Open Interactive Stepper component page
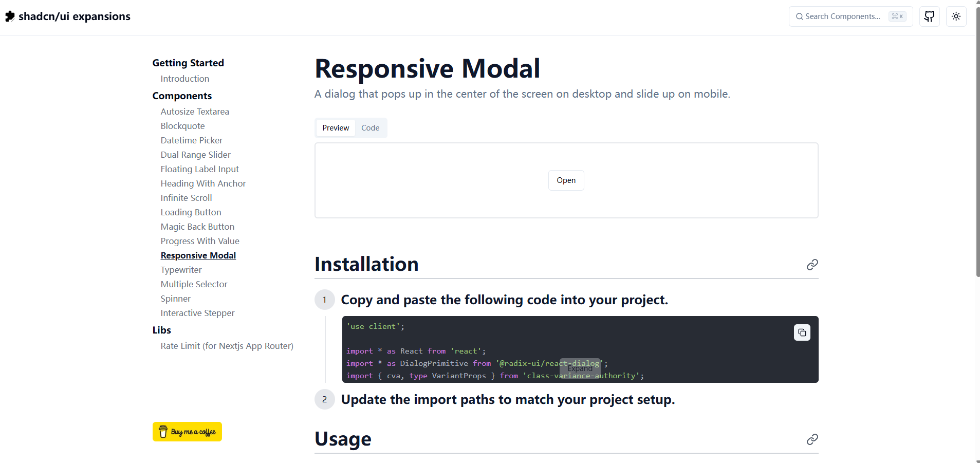The width and height of the screenshot is (980, 463). pyautogui.click(x=197, y=313)
